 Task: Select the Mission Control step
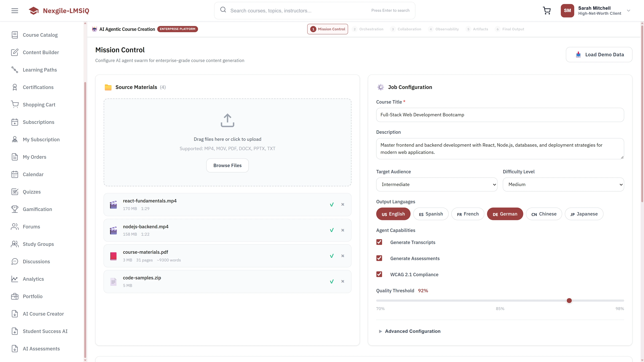pos(328,29)
